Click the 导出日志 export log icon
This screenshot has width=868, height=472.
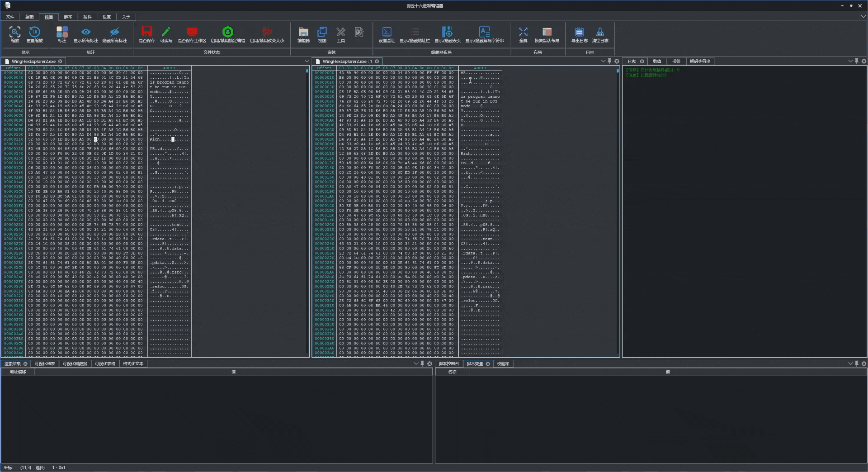[579, 32]
